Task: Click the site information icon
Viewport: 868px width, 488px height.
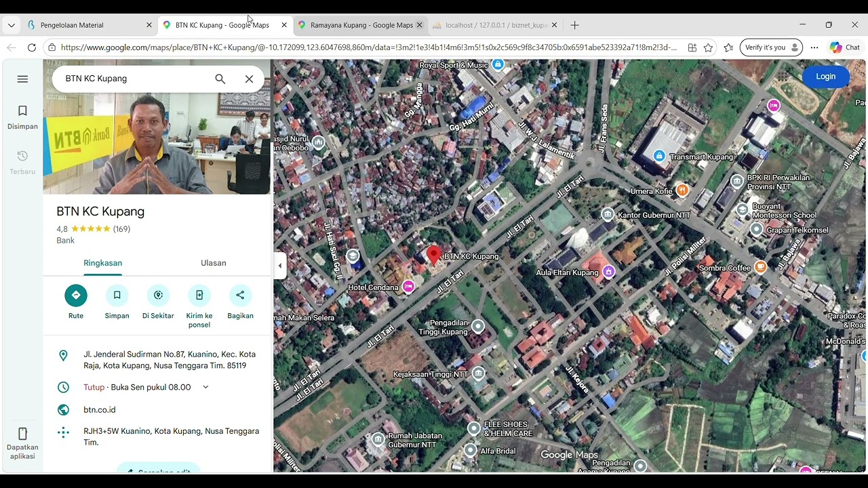Action: [x=52, y=47]
